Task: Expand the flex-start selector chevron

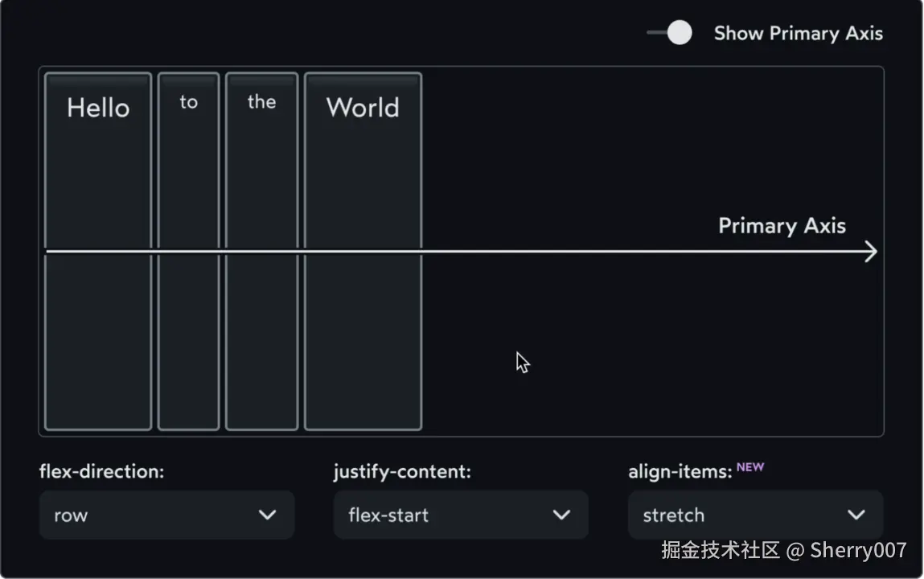Action: (562, 515)
